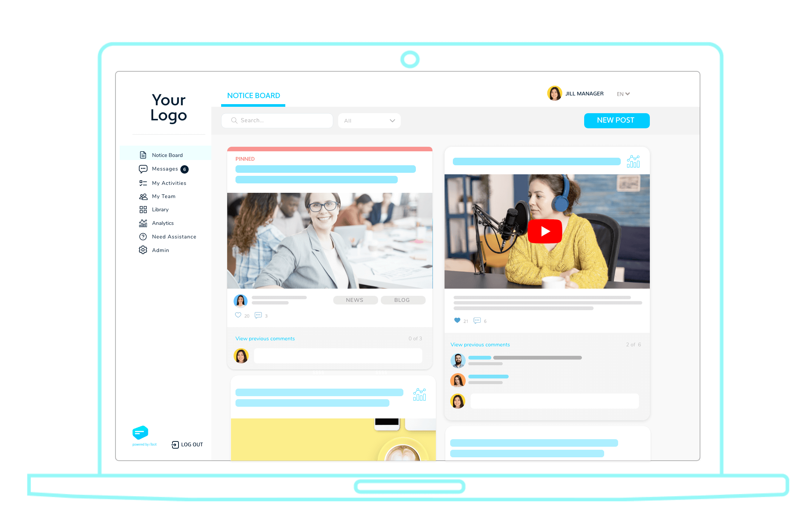Click the Need Assistance icon
This screenshot has width=797, height=532.
[142, 236]
